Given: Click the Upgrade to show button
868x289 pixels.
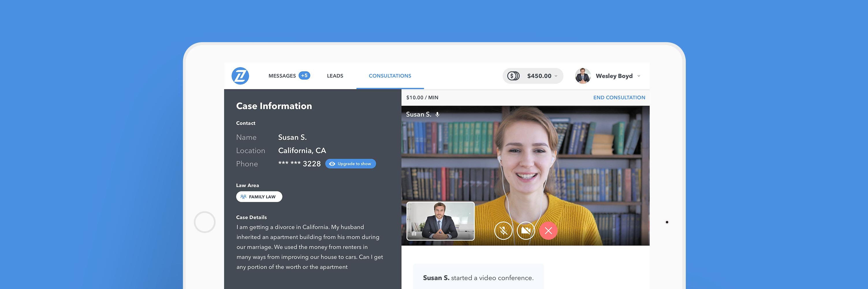Looking at the screenshot, I should click(x=351, y=164).
